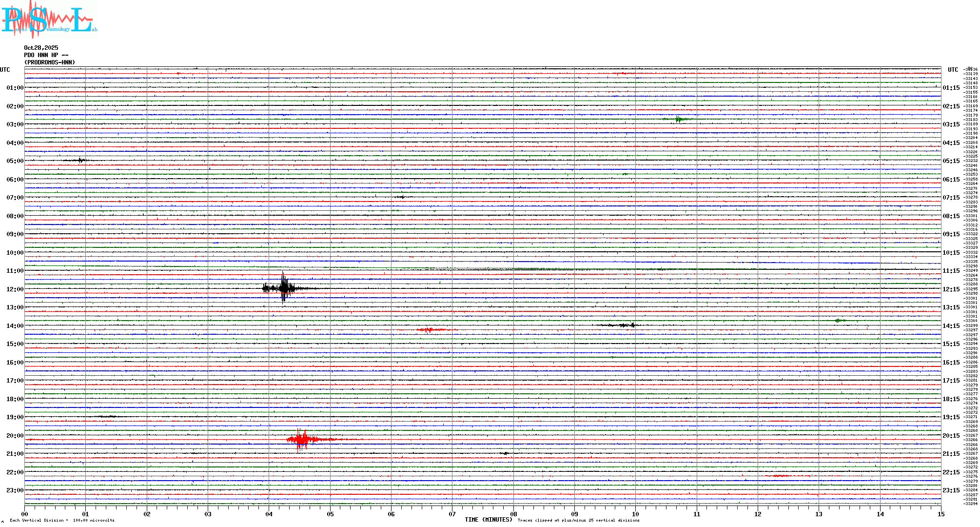Click the green blip near minute 13 above 14:15
Image resolution: width=980 pixels, height=527 pixels.
tap(839, 321)
